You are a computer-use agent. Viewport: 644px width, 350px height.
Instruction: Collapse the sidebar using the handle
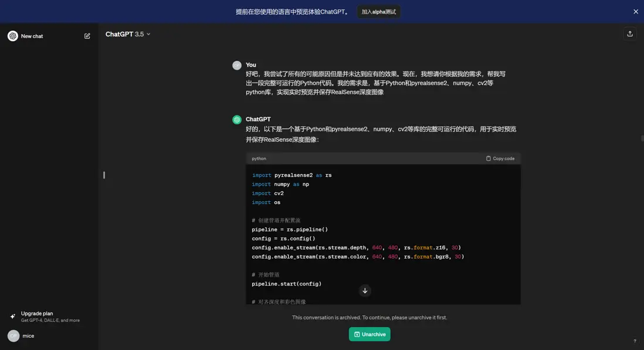pos(104,175)
